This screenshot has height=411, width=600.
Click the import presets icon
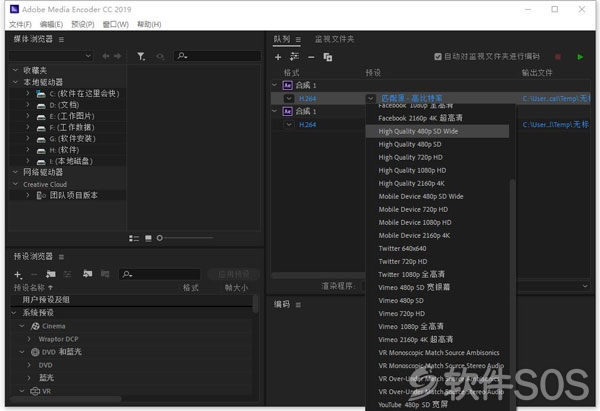coord(88,274)
